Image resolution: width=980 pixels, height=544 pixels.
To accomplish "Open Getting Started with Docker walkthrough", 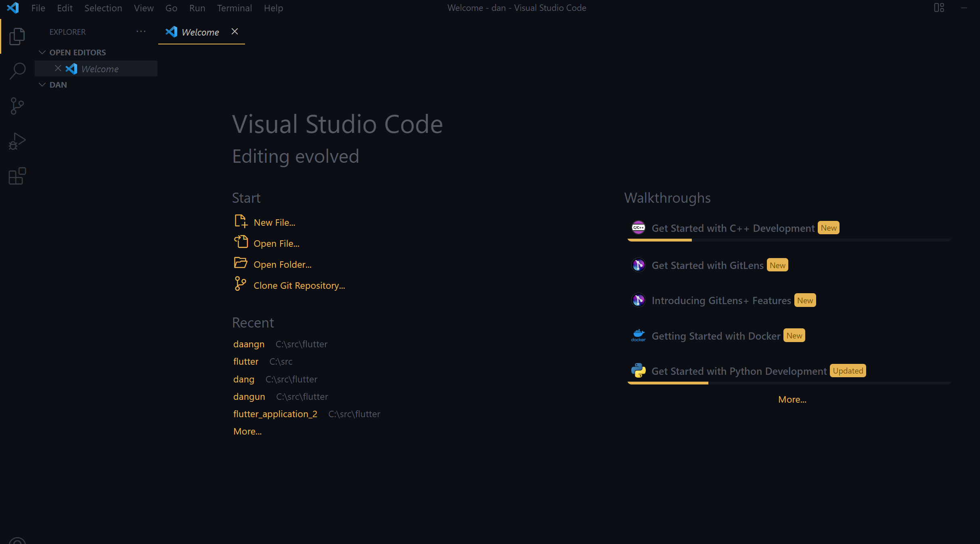I will click(789, 336).
